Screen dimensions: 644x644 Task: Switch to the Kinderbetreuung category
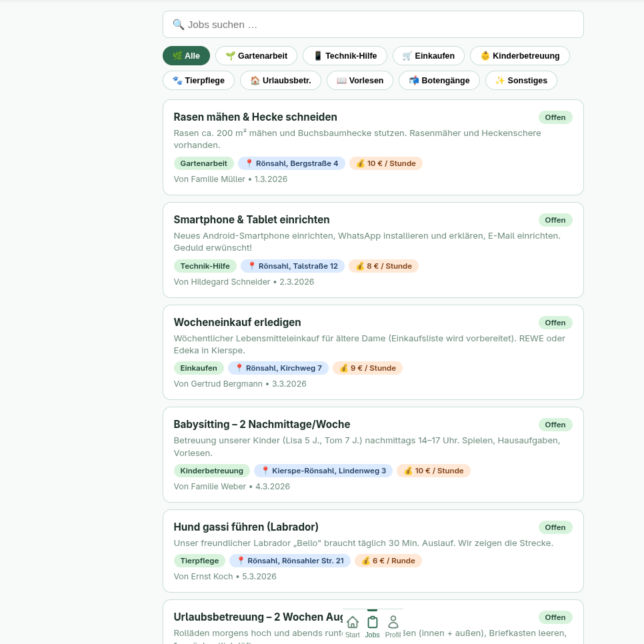click(519, 56)
